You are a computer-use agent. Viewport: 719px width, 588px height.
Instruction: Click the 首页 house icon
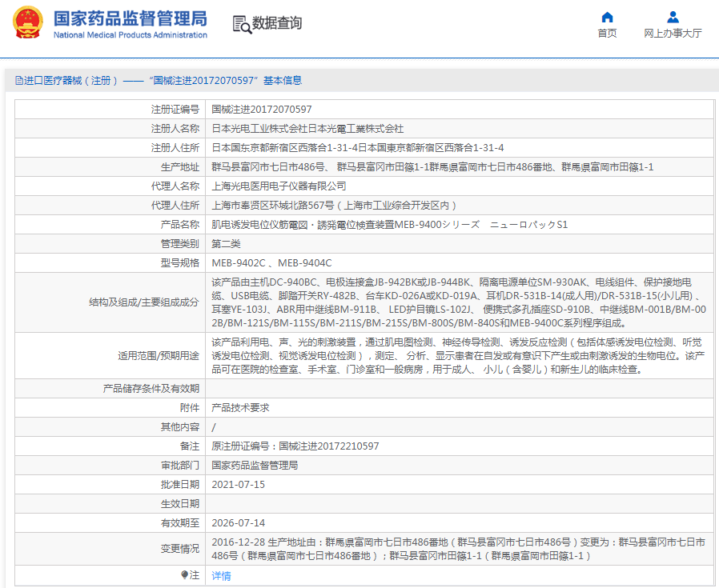[x=607, y=17]
